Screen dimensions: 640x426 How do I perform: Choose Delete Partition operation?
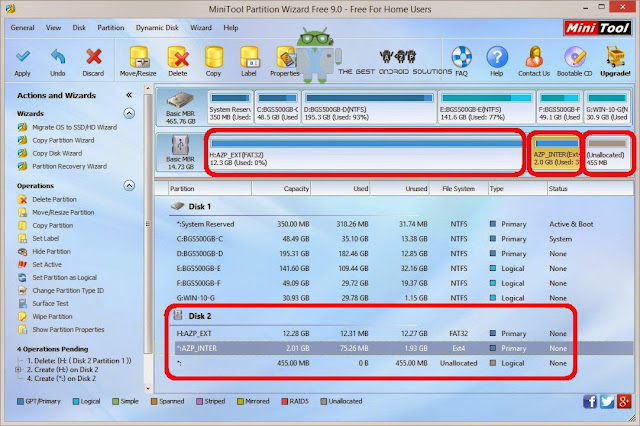click(x=54, y=200)
